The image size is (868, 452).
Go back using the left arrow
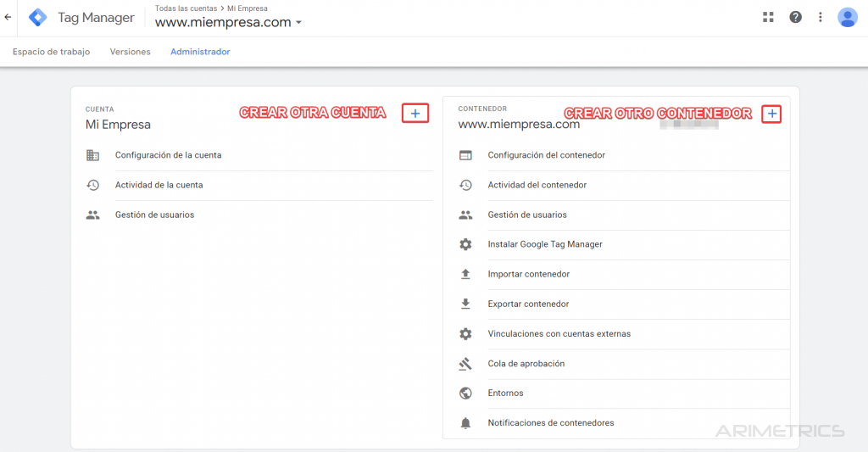8,17
